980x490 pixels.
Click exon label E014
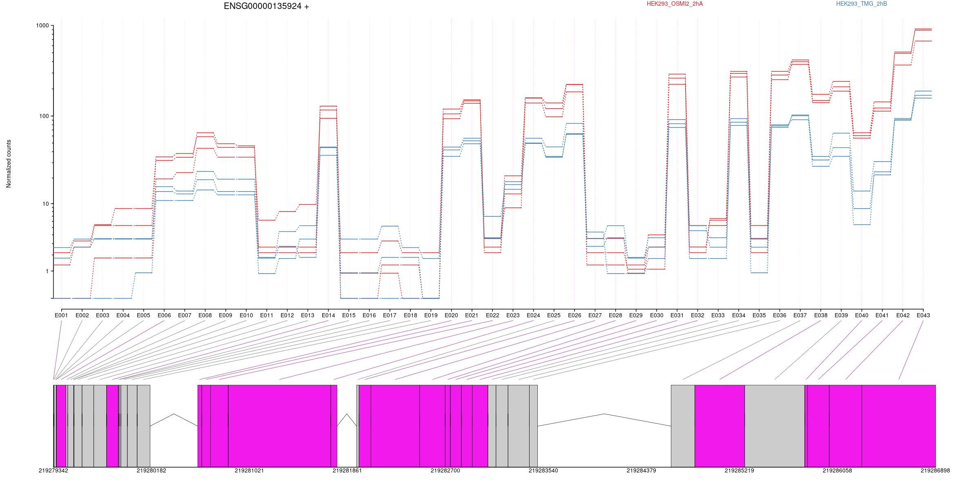click(328, 315)
